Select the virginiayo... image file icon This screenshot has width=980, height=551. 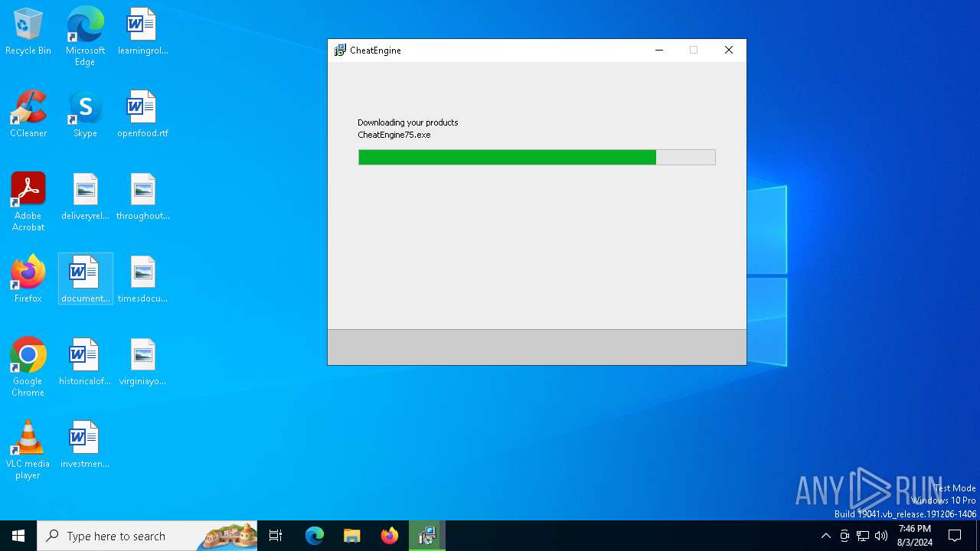(142, 362)
